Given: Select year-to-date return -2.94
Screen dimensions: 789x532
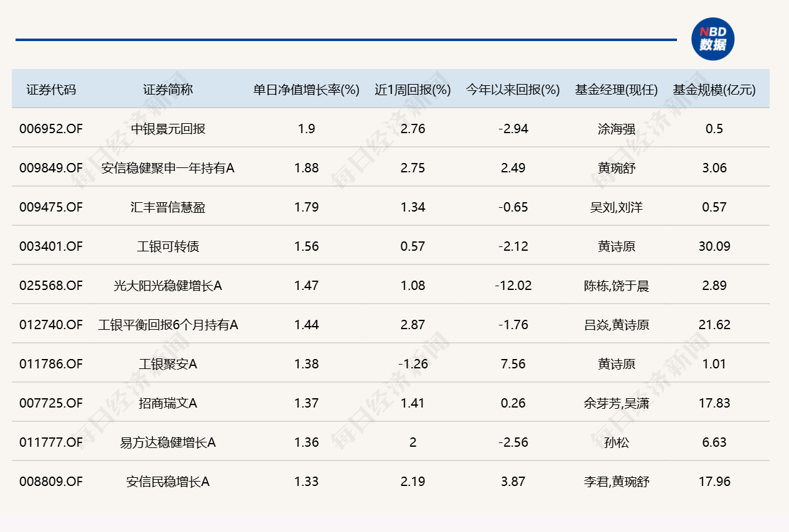Looking at the screenshot, I should 513,129.
